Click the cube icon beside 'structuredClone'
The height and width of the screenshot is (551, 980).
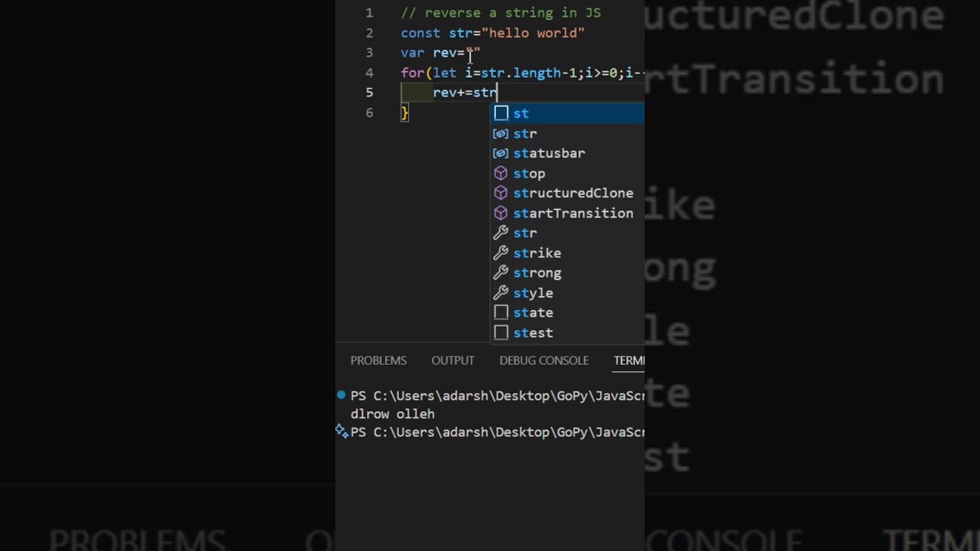pyautogui.click(x=501, y=193)
